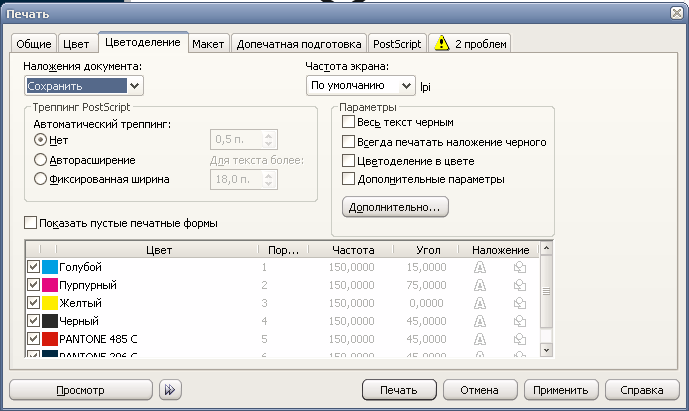Switch to Макет tab

tap(208, 44)
